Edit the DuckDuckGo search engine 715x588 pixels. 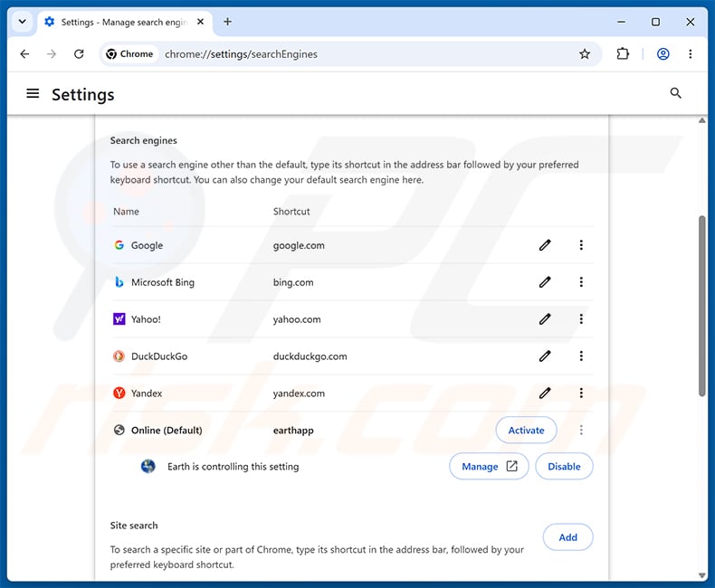[545, 356]
